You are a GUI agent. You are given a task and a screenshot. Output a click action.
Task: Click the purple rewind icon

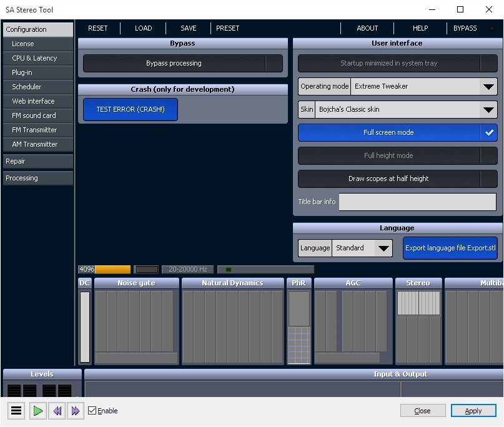[57, 411]
